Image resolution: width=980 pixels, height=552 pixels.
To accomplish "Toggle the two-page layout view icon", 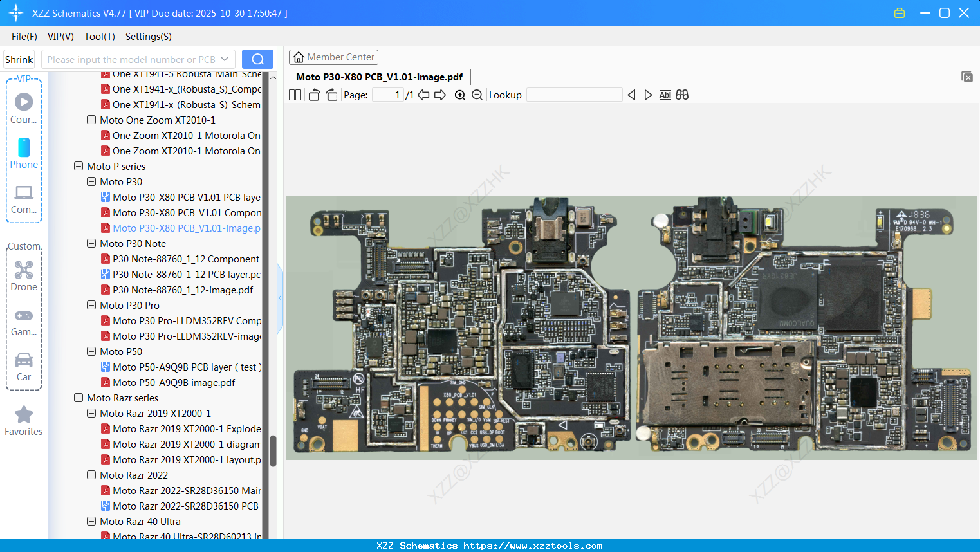I will [295, 95].
